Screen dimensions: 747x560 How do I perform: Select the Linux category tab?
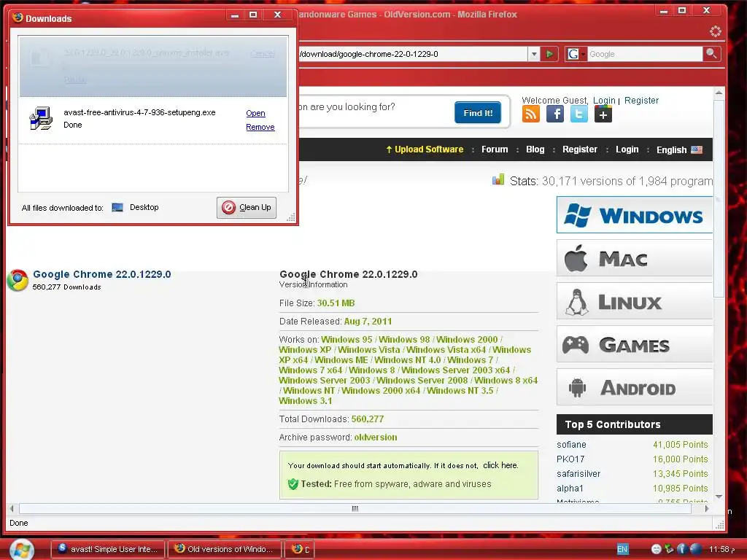coord(635,301)
